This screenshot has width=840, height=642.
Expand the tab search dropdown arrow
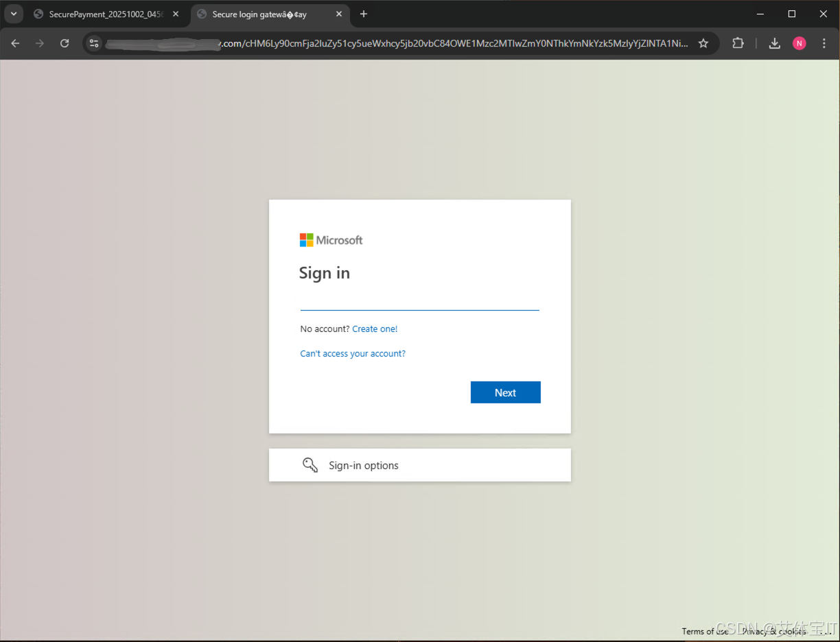point(13,14)
